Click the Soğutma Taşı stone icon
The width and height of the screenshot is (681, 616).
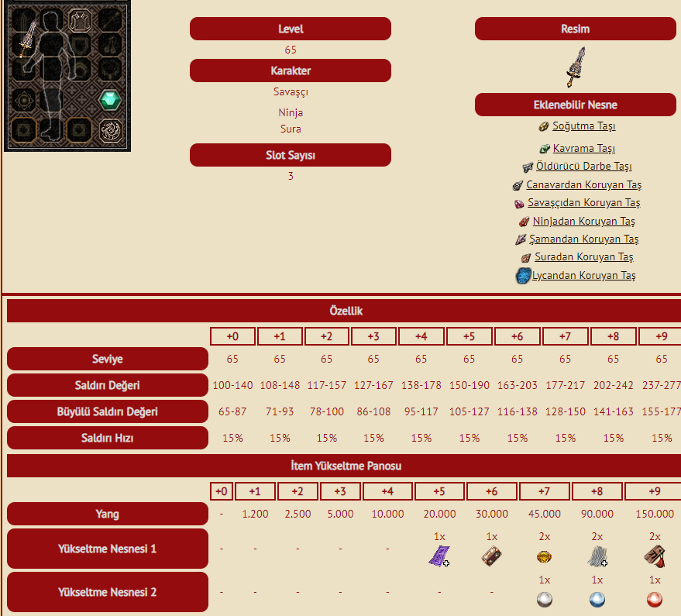[543, 126]
